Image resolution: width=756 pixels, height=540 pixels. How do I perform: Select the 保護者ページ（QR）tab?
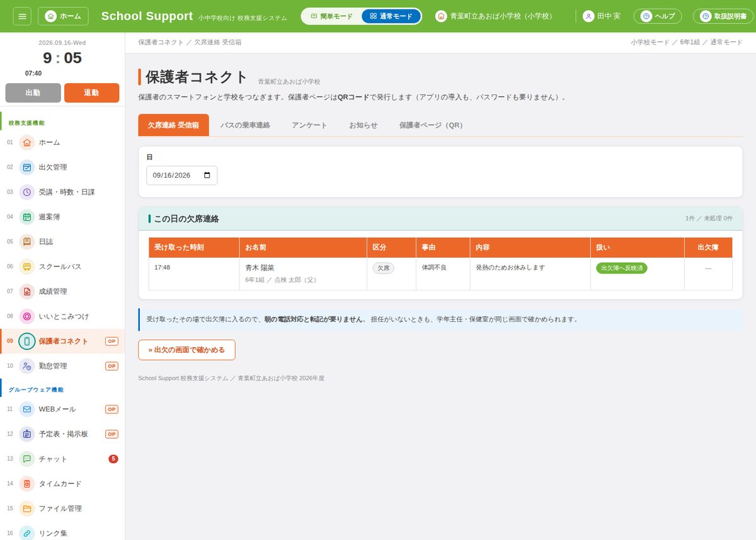click(x=432, y=125)
